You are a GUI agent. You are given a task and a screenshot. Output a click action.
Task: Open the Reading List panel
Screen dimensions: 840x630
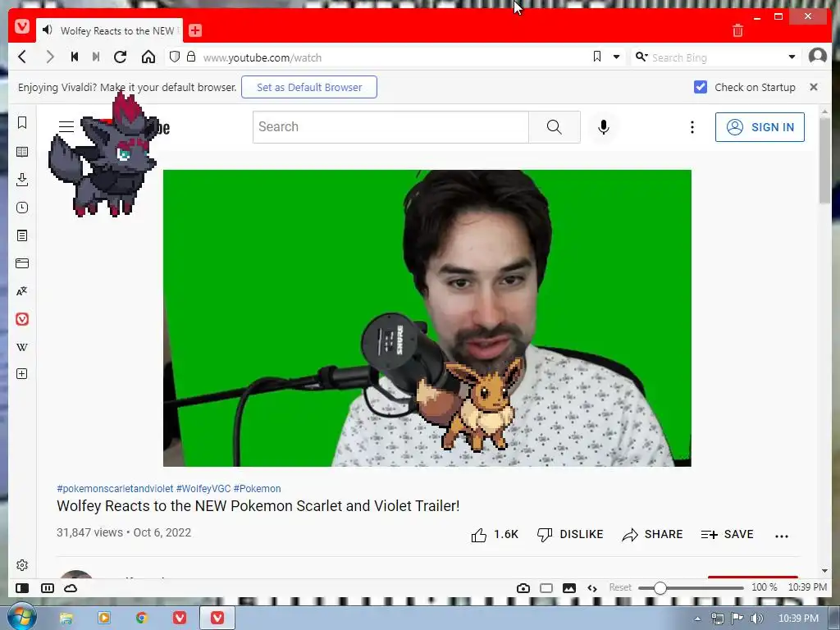pos(22,152)
